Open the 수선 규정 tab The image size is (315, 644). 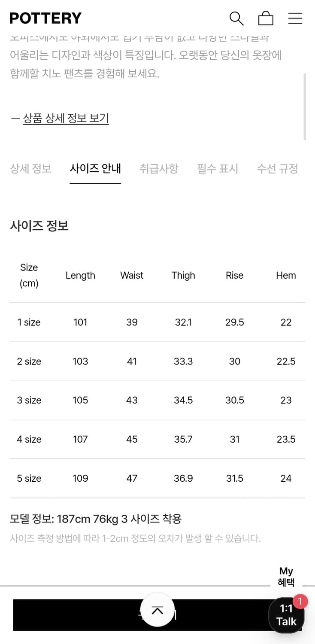tap(278, 169)
